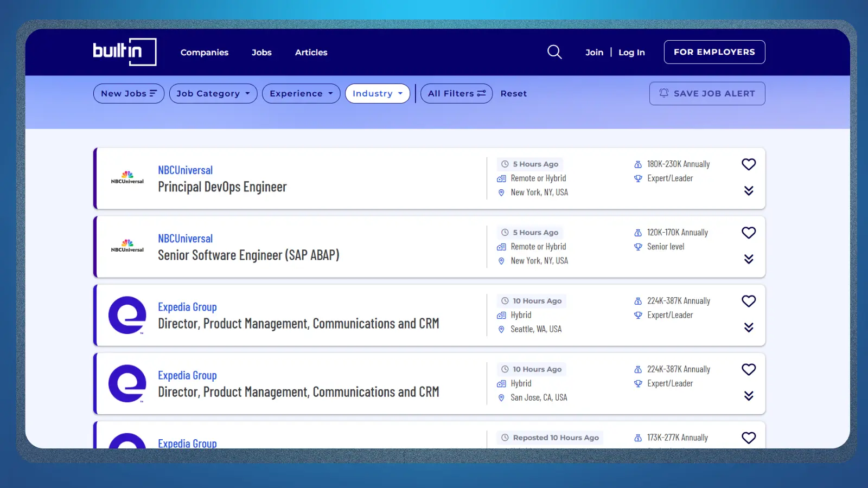Click NBCUniversal logo on Senior Software Engineer card

point(127,246)
